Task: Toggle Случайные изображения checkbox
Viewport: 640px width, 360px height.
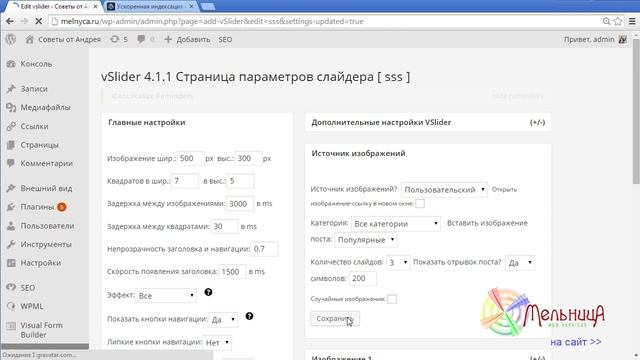Action: coord(391,299)
